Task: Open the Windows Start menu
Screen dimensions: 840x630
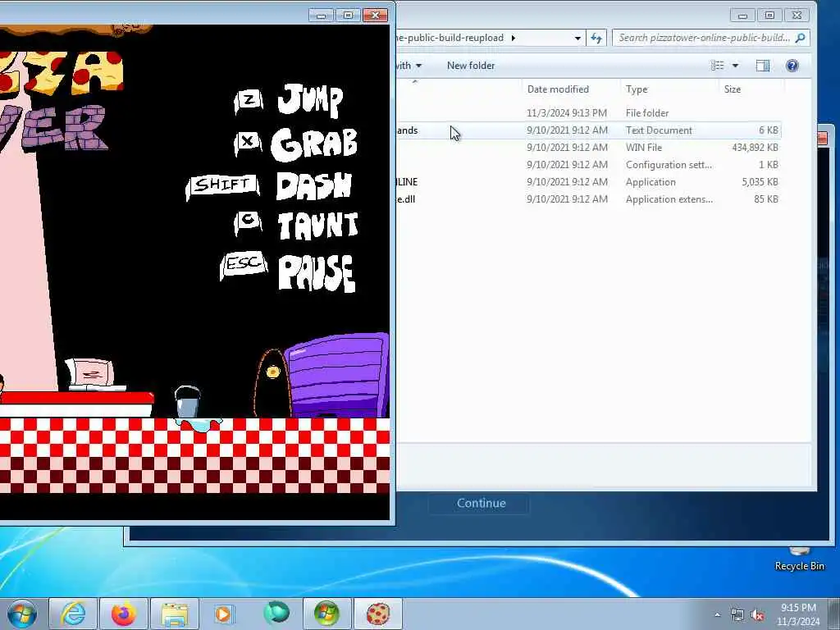Action: point(21,614)
